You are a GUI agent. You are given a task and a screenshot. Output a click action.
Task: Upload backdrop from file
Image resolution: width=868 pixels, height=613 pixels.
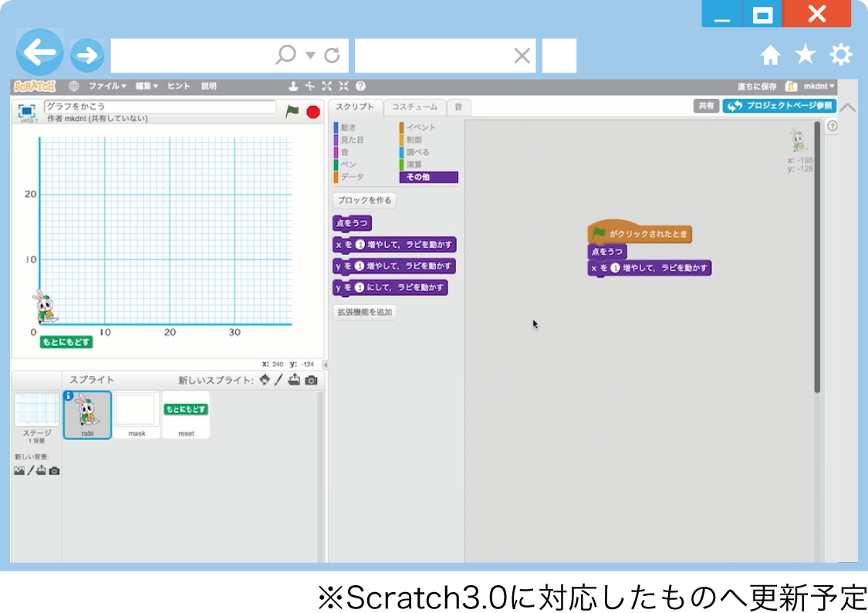pos(42,471)
